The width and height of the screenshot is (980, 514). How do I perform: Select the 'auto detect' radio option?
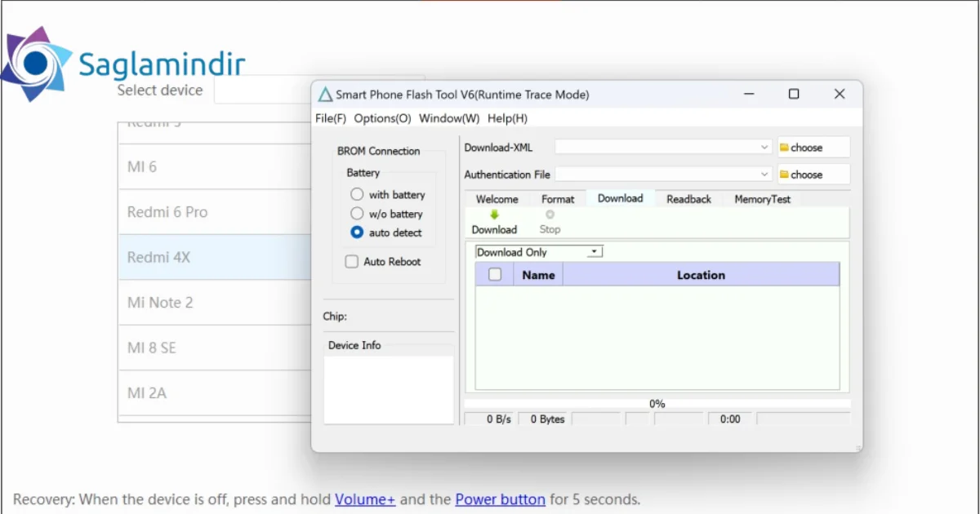coord(357,233)
